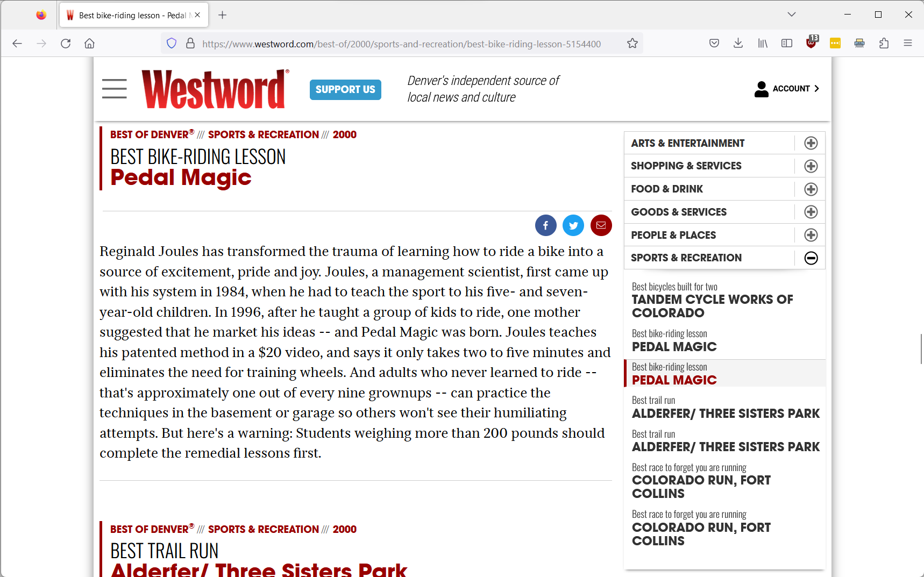Open the browser home page
The image size is (924, 577).
click(90, 44)
